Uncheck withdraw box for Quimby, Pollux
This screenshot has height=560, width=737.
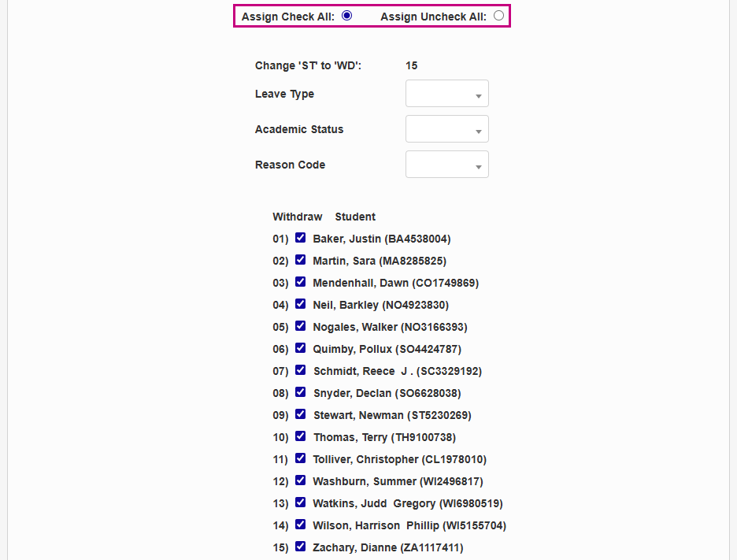(x=300, y=348)
